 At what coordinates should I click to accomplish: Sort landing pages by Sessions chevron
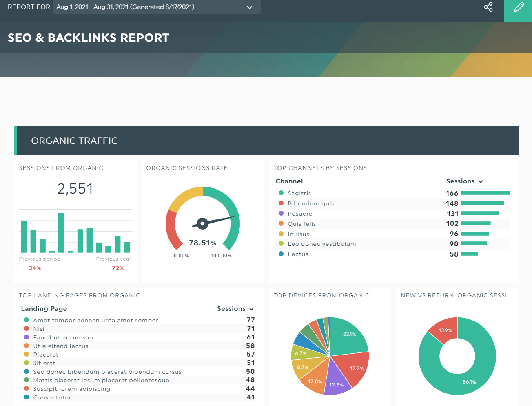(251, 309)
